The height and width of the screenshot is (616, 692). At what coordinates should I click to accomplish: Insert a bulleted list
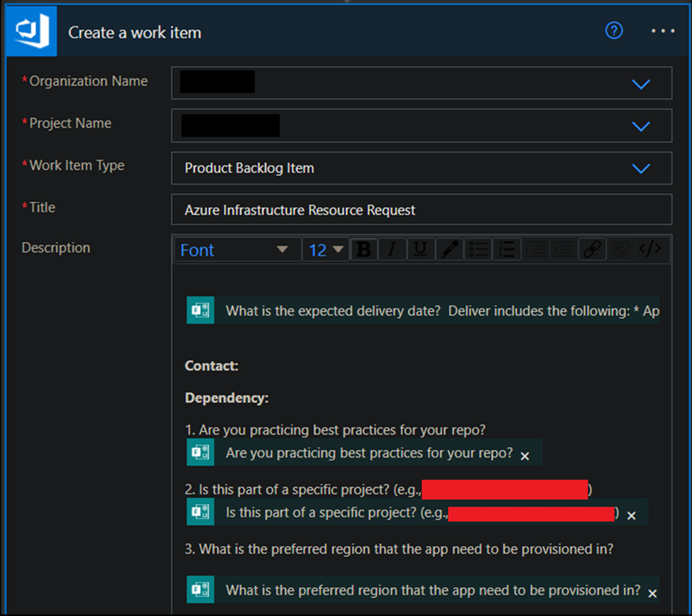(x=478, y=249)
